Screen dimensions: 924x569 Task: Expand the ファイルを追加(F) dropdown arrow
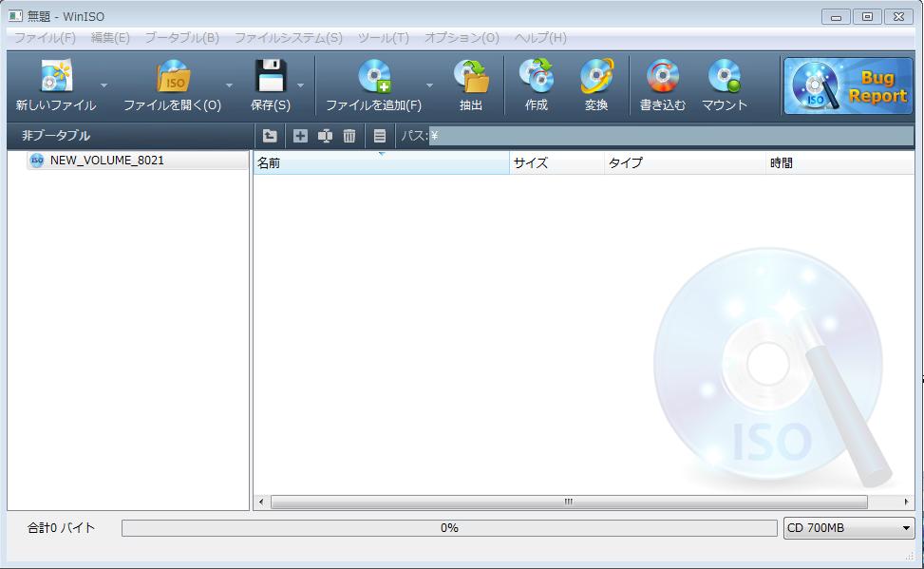(429, 85)
